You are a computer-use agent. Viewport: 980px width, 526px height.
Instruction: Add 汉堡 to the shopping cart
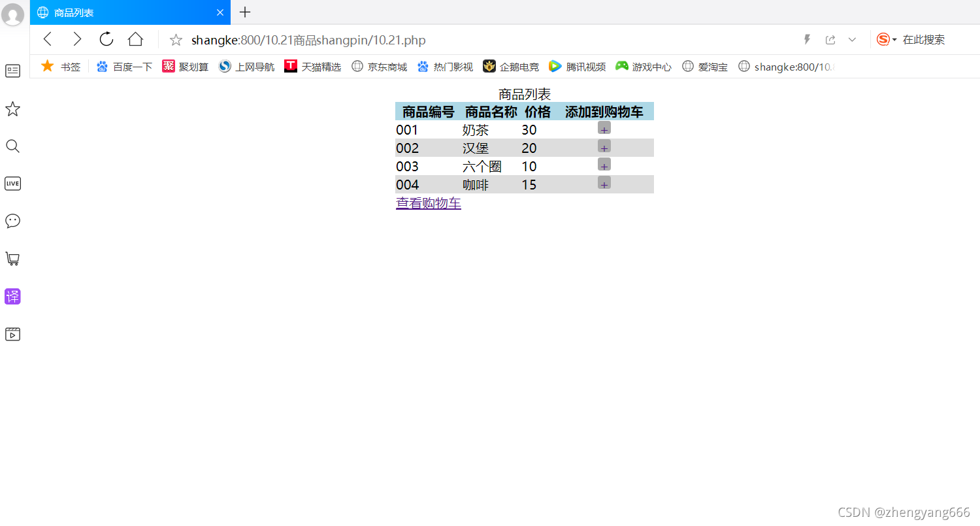(604, 146)
